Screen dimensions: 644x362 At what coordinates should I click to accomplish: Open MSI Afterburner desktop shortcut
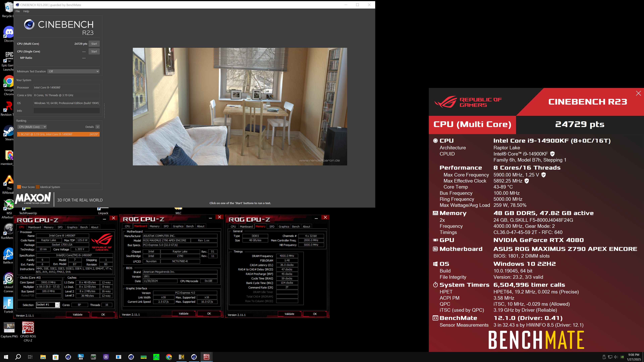(x=9, y=209)
